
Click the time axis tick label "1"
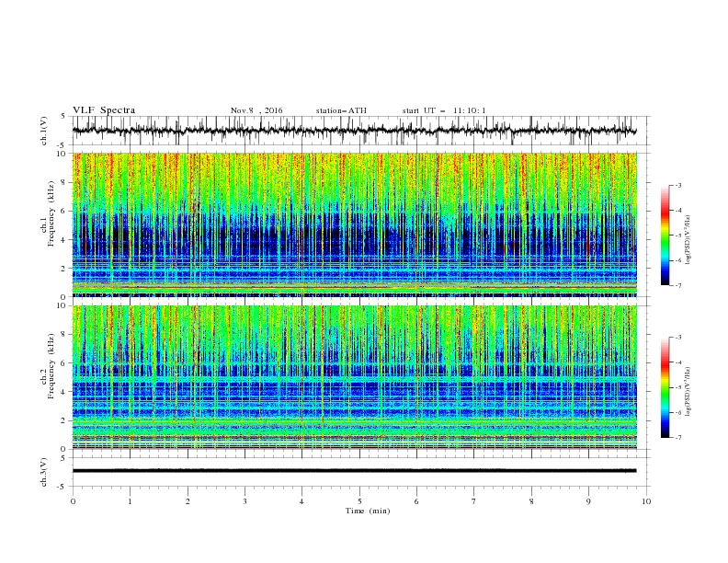[x=130, y=501]
